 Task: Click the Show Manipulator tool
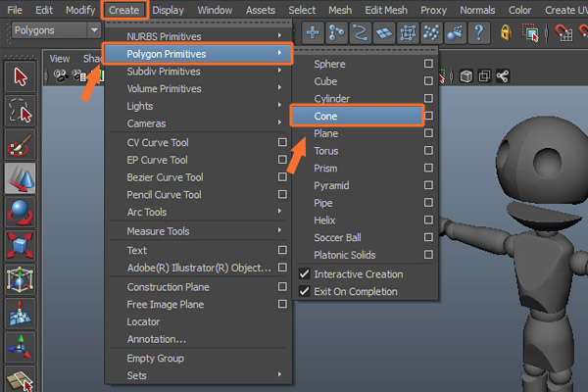pyautogui.click(x=21, y=347)
